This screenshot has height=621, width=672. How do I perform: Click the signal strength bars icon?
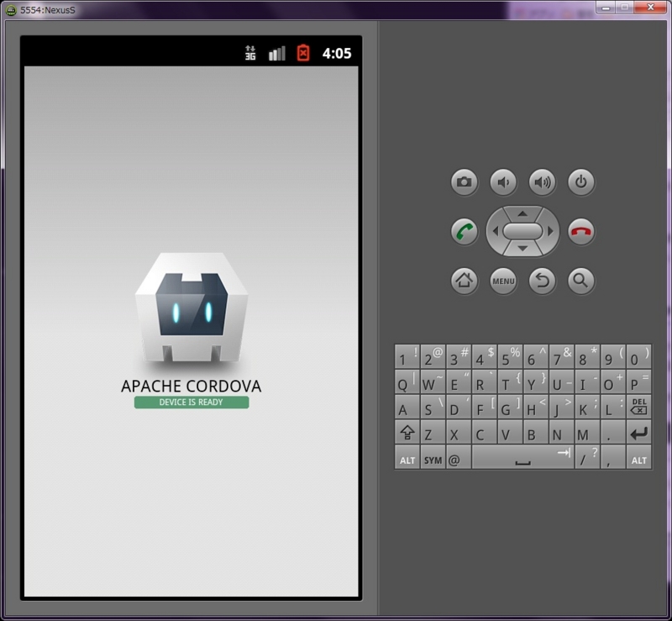[x=277, y=54]
